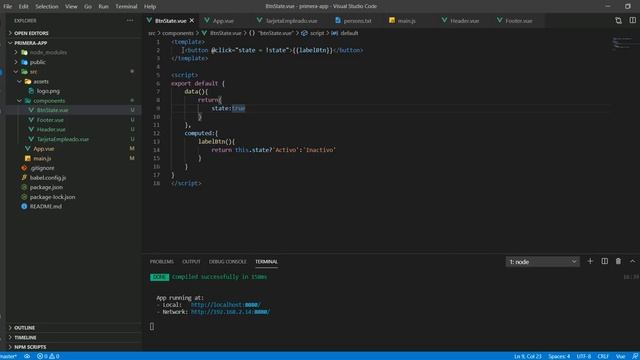
Task: Kill terminal with the trash icon
Action: click(618, 261)
